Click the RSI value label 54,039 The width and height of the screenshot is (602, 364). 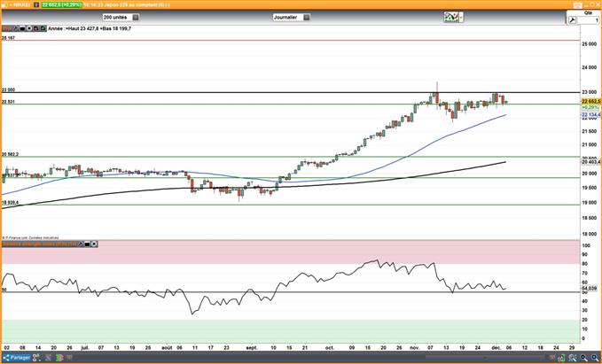pos(590,288)
